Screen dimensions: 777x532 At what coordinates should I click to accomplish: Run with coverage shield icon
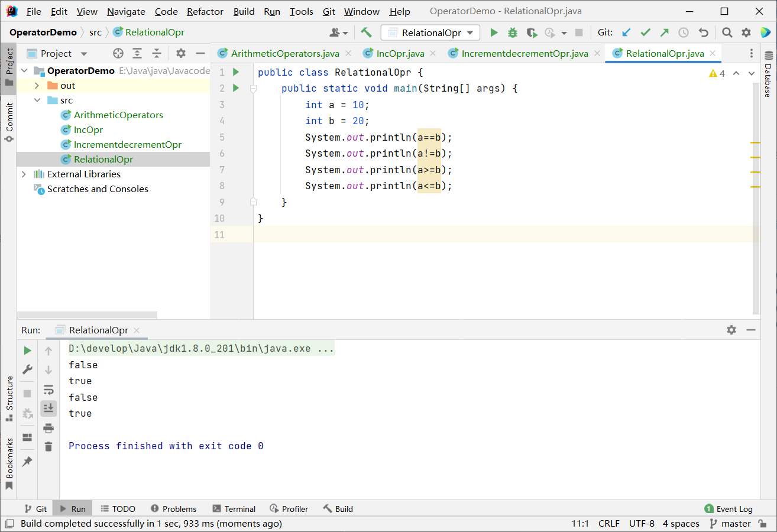pos(532,33)
